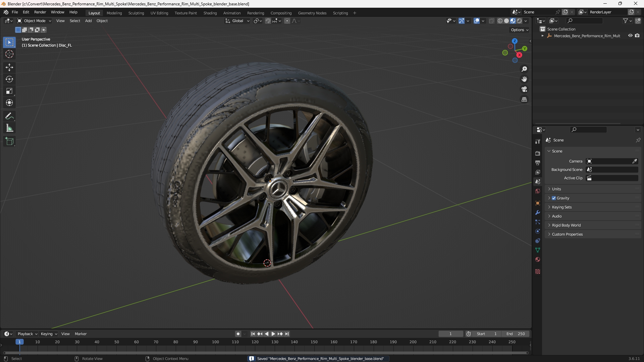Screen dimensions: 644x362
Task: Add a new workspace with plus button
Action: coord(355,13)
